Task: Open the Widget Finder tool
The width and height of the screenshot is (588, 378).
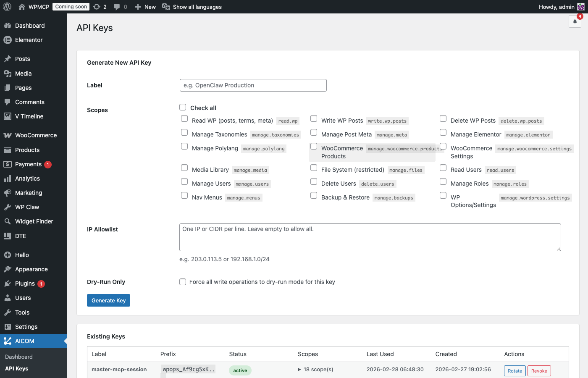Action: [34, 221]
